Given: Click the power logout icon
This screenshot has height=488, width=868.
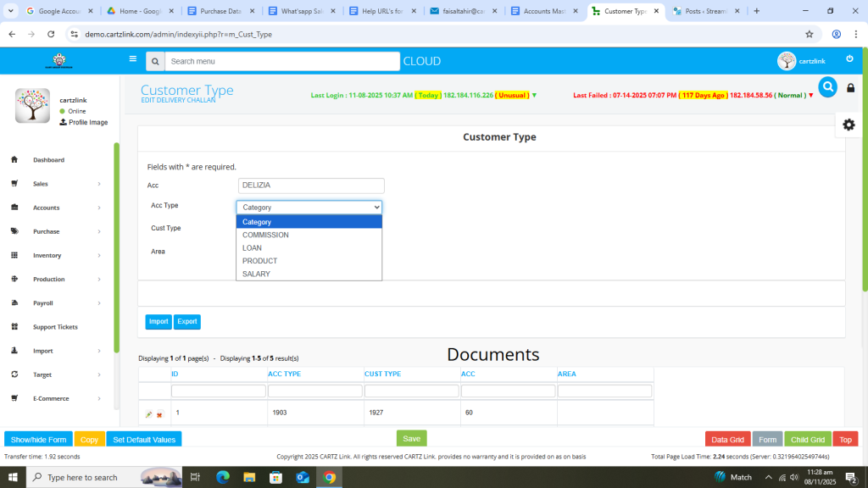Looking at the screenshot, I should 849,58.
